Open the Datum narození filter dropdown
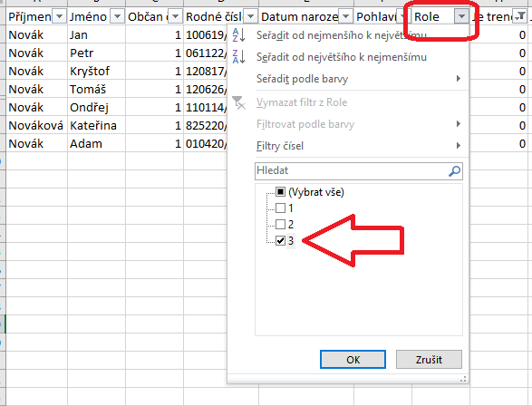 (345, 16)
